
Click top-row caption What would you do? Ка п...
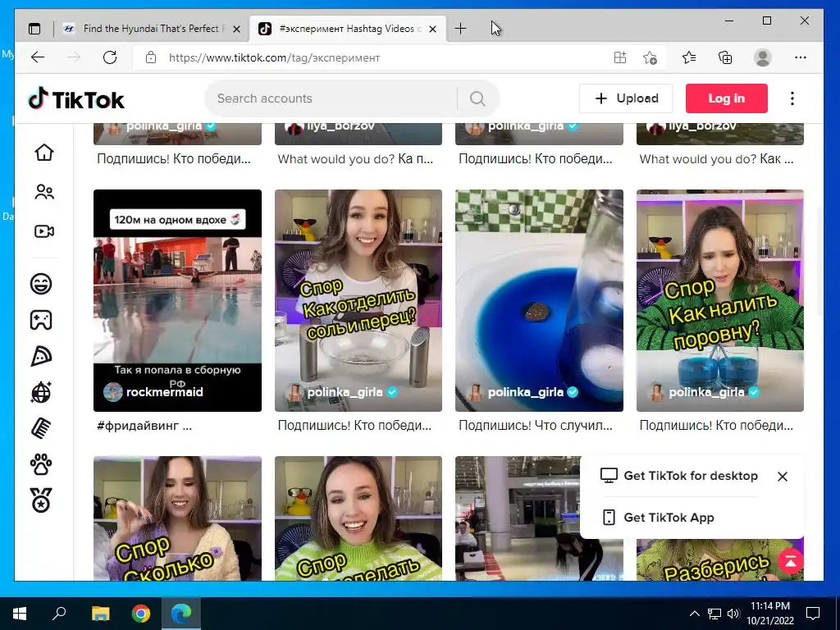pos(355,159)
